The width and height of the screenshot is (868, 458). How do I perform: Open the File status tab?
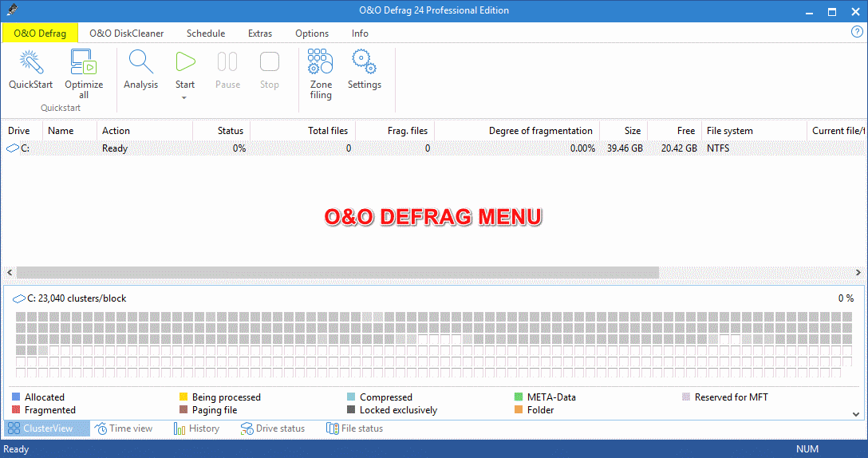(x=354, y=428)
